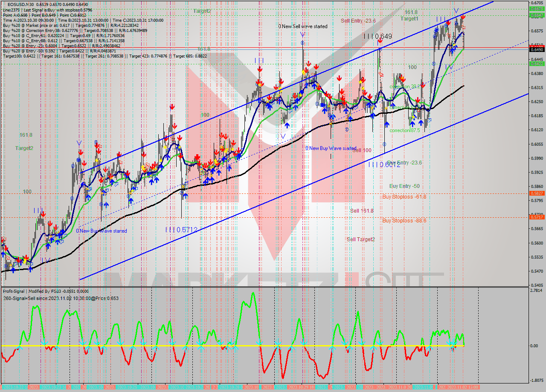
Task: Click the 'Buy %20 @ Correction Entry38' line
Action: (75, 31)
